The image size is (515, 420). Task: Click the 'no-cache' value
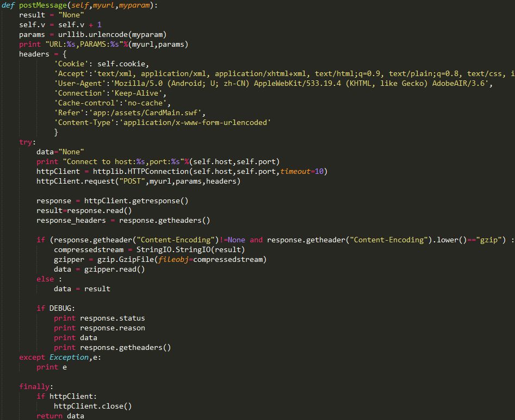tap(145, 103)
